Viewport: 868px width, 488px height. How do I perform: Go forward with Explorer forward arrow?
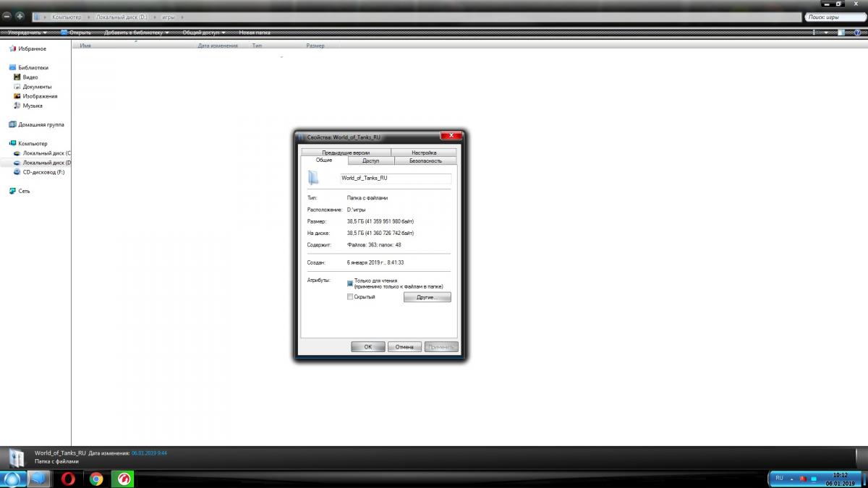click(x=20, y=16)
